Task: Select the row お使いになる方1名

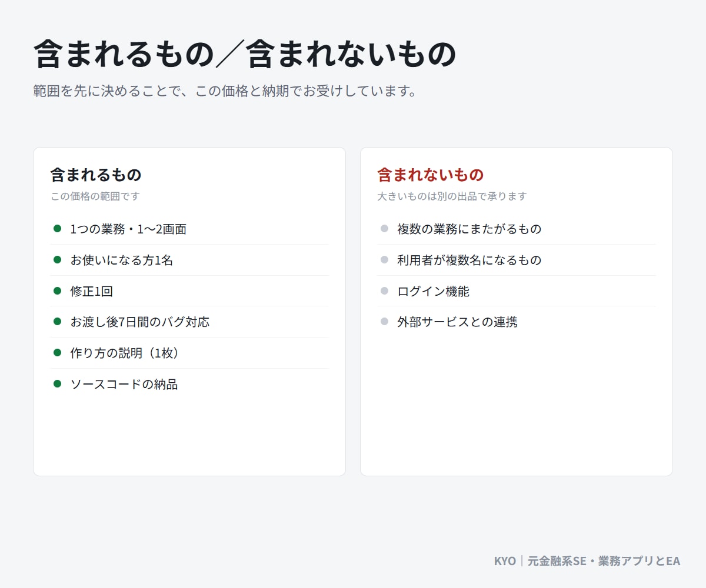Action: coord(189,260)
